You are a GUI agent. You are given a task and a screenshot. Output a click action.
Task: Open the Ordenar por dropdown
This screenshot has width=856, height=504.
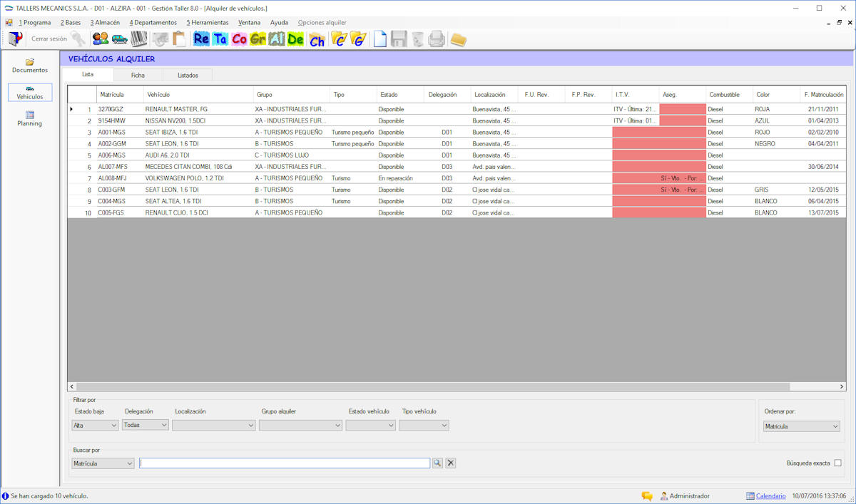pos(801,426)
